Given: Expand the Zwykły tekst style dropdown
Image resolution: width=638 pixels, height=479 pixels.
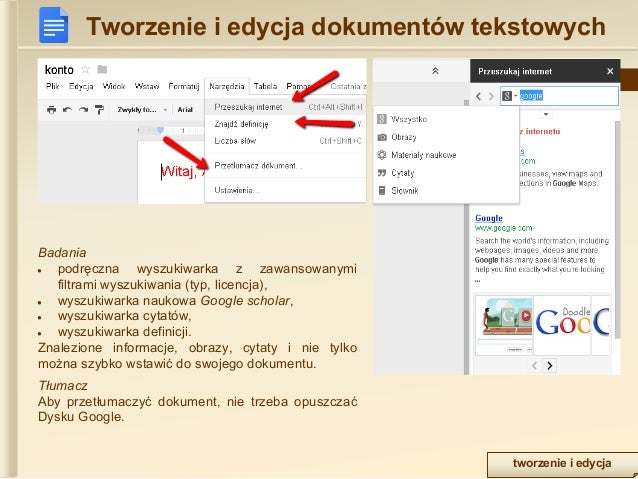Looking at the screenshot, I should tap(142, 110).
